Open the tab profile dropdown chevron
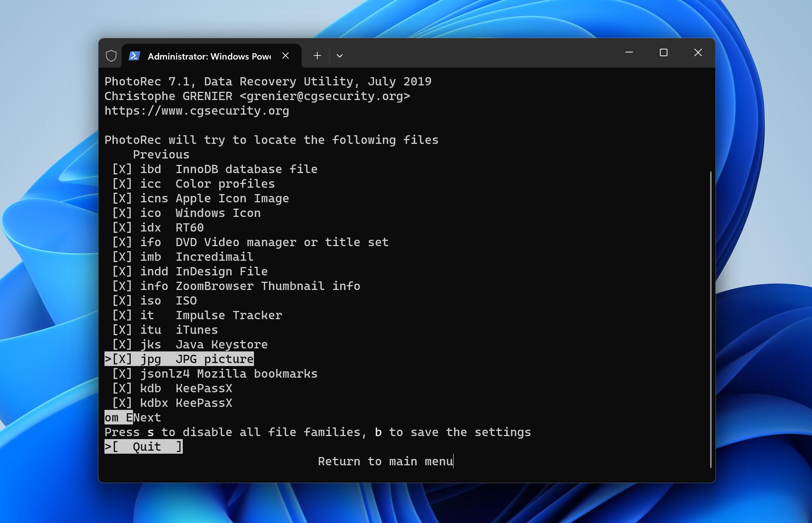 [340, 56]
